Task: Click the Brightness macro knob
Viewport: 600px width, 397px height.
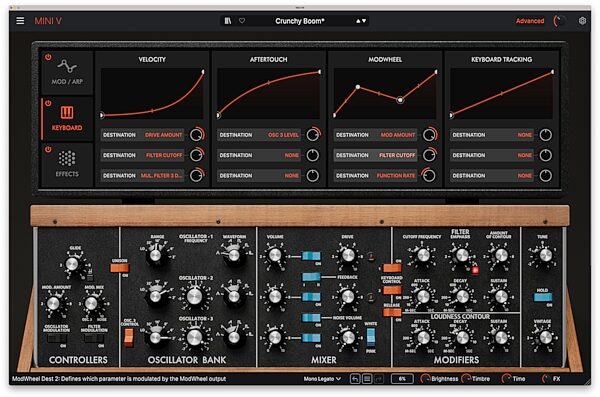Action: pyautogui.click(x=425, y=379)
